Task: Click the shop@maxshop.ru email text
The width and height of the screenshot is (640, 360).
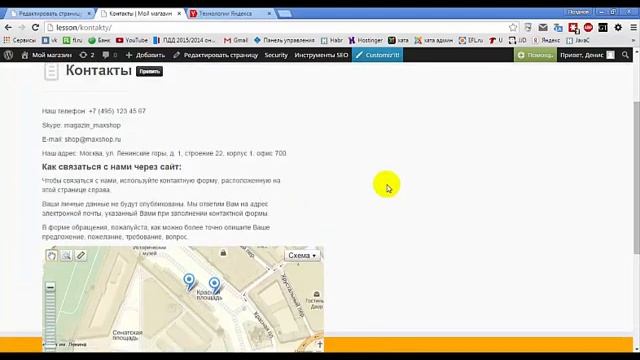Action: pos(93,139)
